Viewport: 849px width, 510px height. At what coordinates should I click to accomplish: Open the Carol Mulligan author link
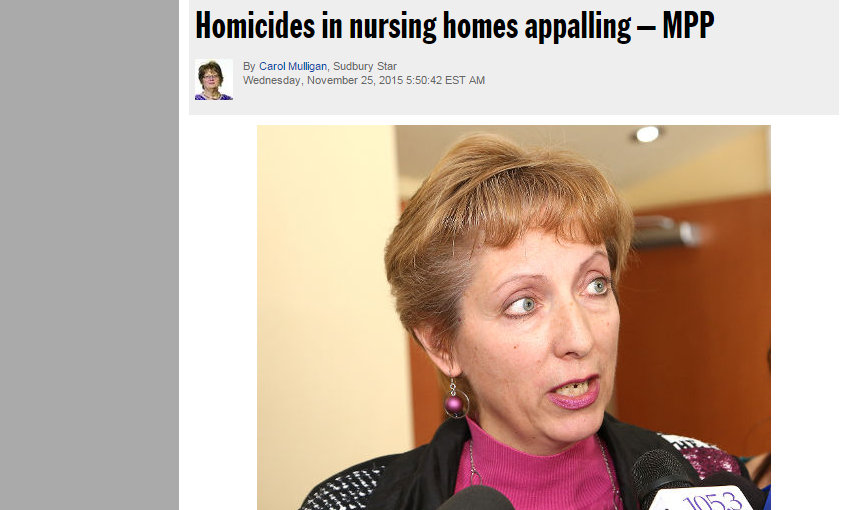coord(292,66)
